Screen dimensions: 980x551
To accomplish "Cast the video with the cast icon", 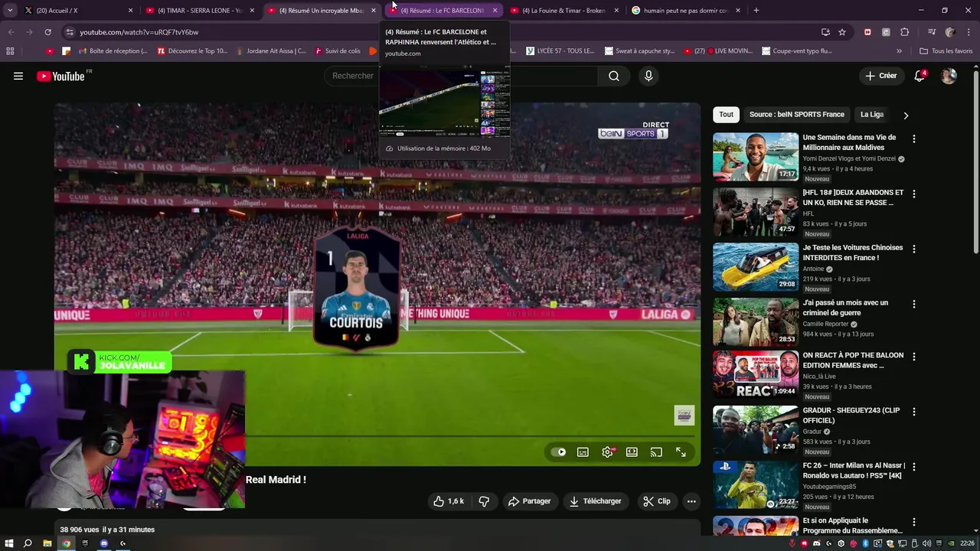I will (x=656, y=452).
